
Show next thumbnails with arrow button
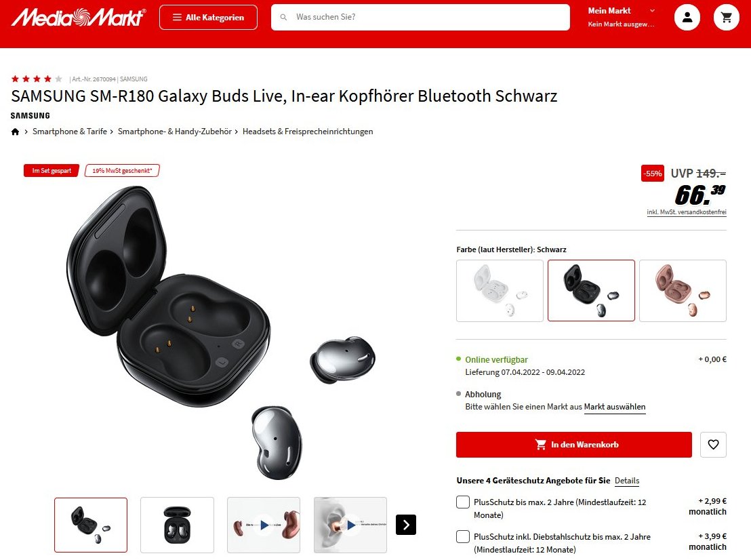click(406, 525)
